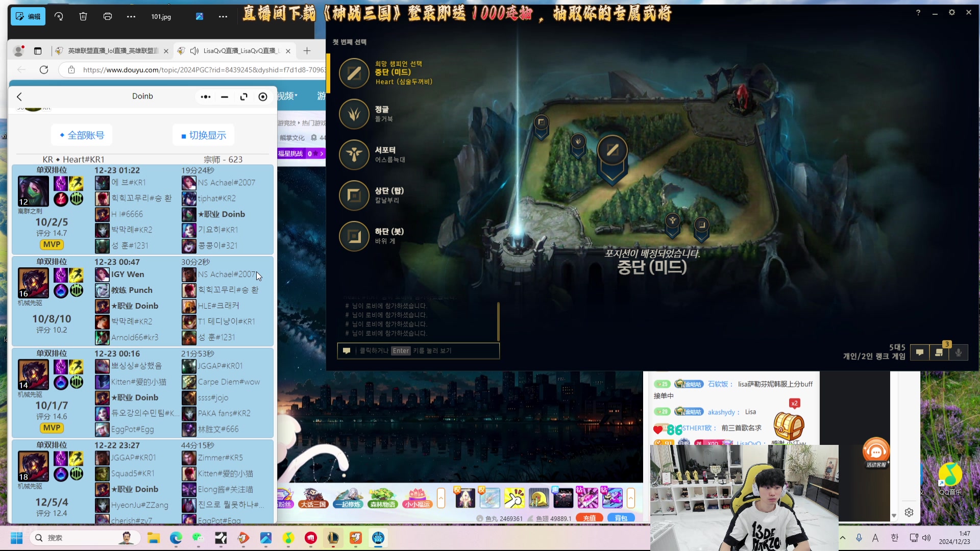
Task: Select the 정글 jungle position icon
Action: pos(354,114)
